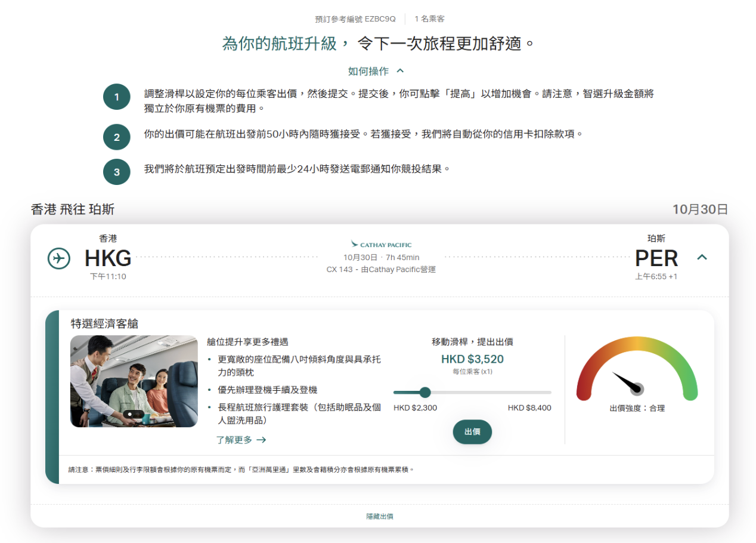Collapse the 如何操作 instructions section
The height and width of the screenshot is (543, 756).
point(376,71)
